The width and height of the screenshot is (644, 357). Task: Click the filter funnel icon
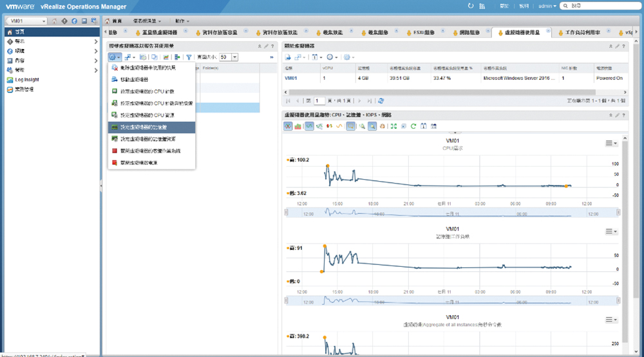(x=189, y=57)
